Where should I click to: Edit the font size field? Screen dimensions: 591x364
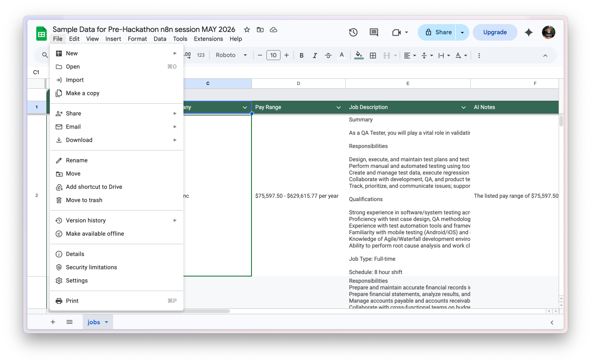pyautogui.click(x=273, y=55)
